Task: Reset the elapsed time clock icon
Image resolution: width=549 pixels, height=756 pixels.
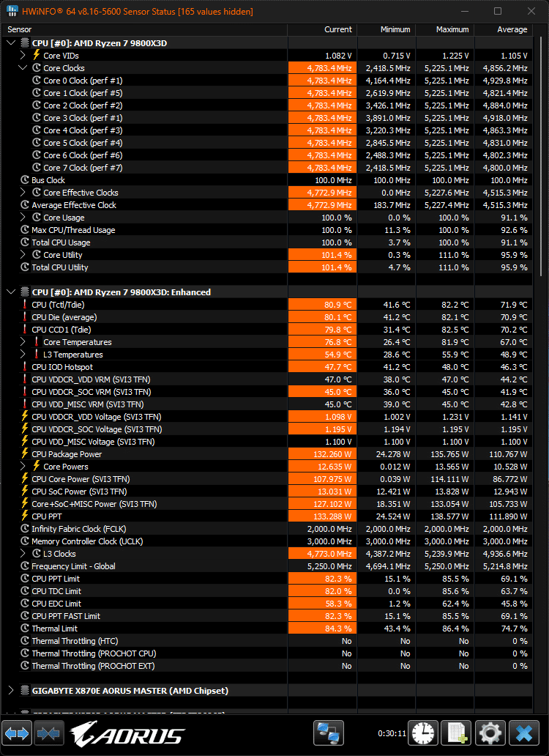Action: click(423, 733)
